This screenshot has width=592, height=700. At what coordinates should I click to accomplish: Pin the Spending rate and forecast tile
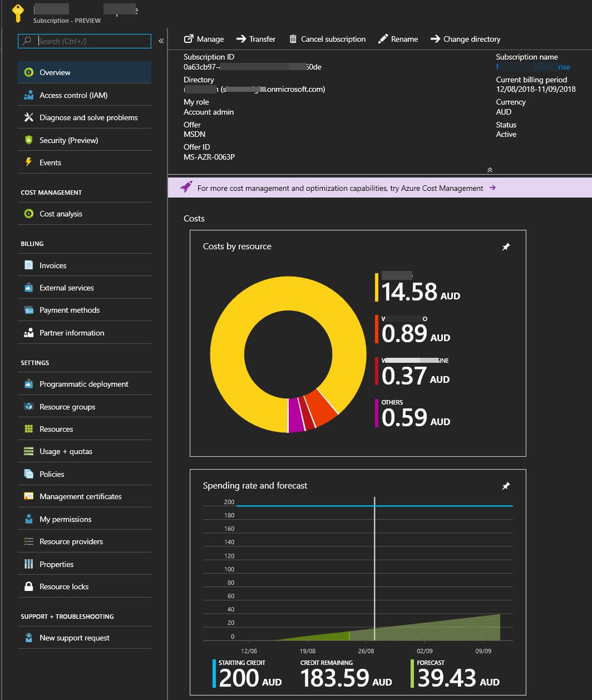(506, 486)
